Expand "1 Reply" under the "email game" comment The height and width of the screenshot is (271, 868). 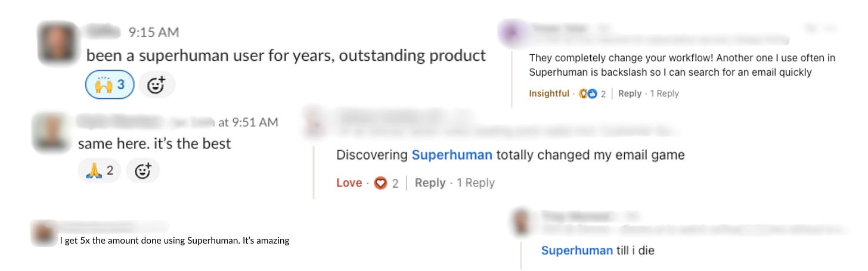click(476, 183)
